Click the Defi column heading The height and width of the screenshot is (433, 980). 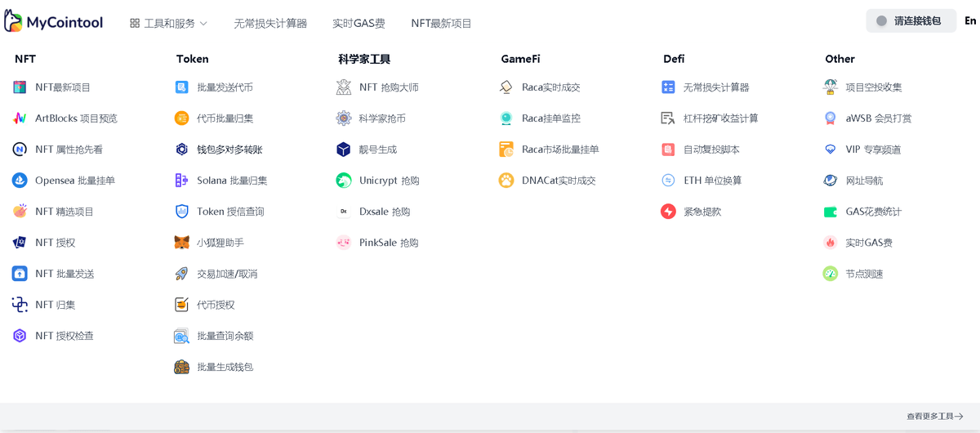[674, 59]
